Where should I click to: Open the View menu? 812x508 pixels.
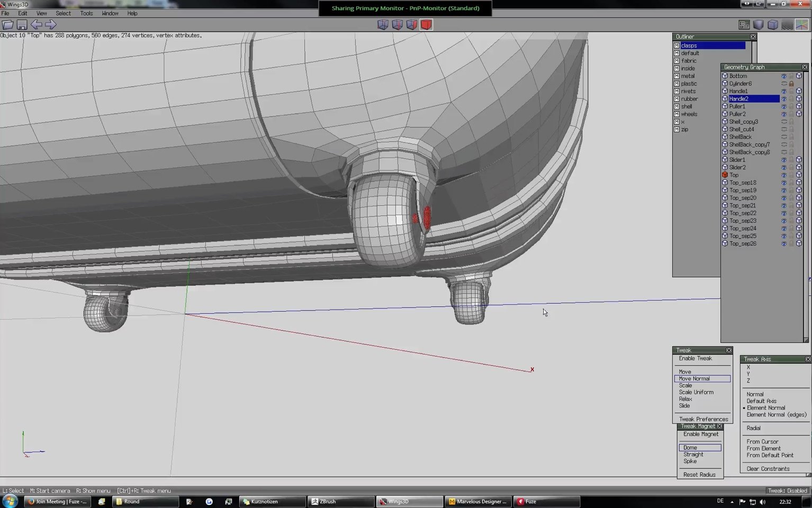[41, 13]
